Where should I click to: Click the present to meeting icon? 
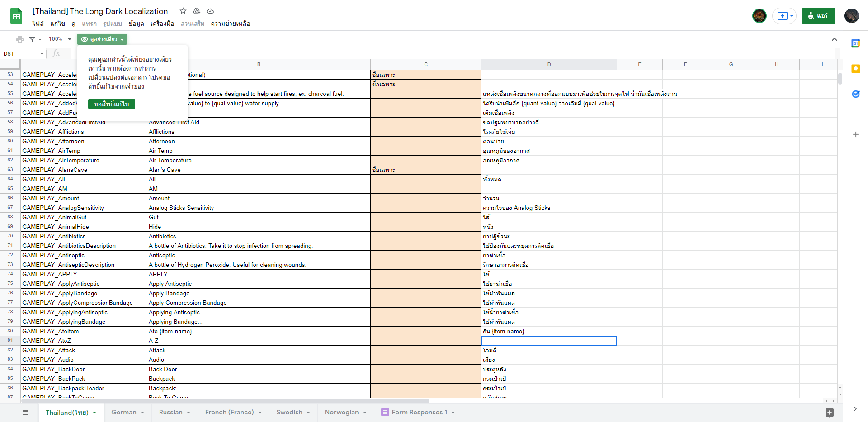click(x=782, y=16)
